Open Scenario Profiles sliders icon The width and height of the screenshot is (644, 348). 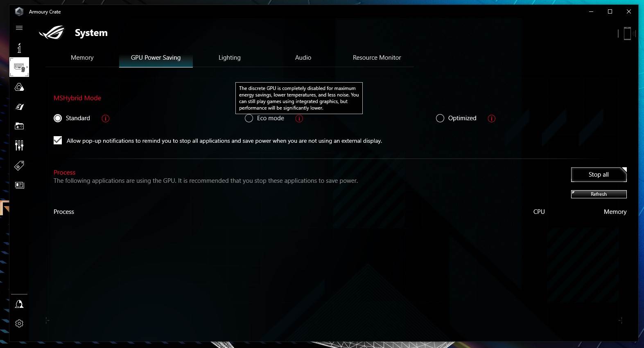click(x=19, y=145)
